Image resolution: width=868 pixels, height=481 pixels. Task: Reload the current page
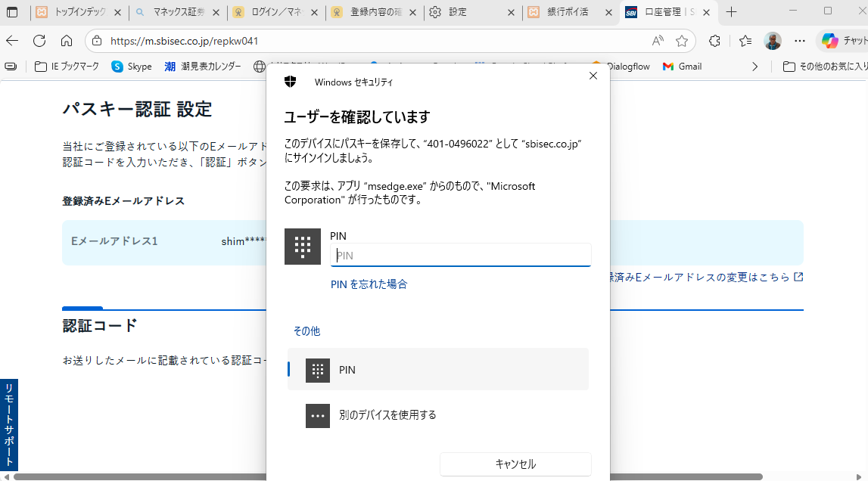coord(39,41)
